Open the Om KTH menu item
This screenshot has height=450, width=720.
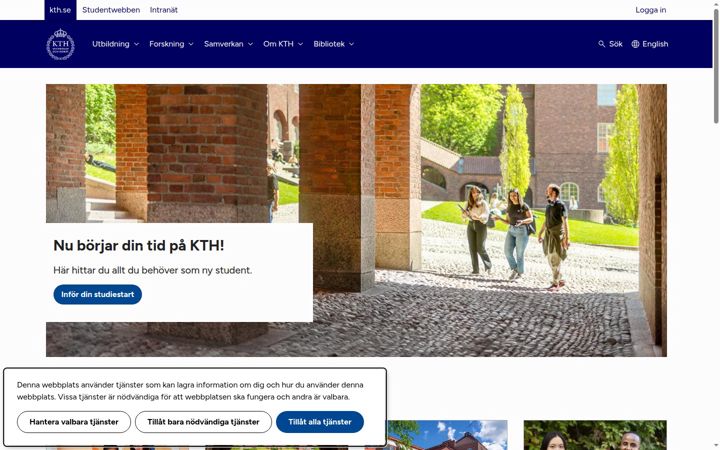coord(278,44)
